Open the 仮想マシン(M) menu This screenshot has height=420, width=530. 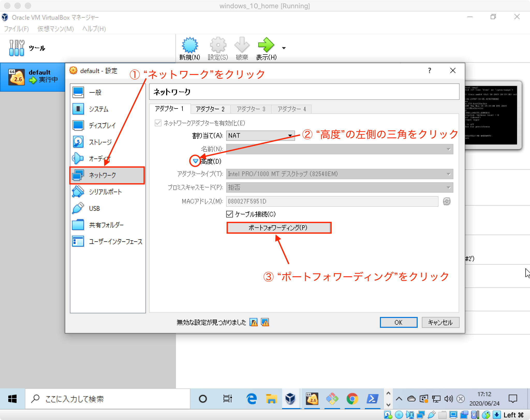pyautogui.click(x=55, y=29)
